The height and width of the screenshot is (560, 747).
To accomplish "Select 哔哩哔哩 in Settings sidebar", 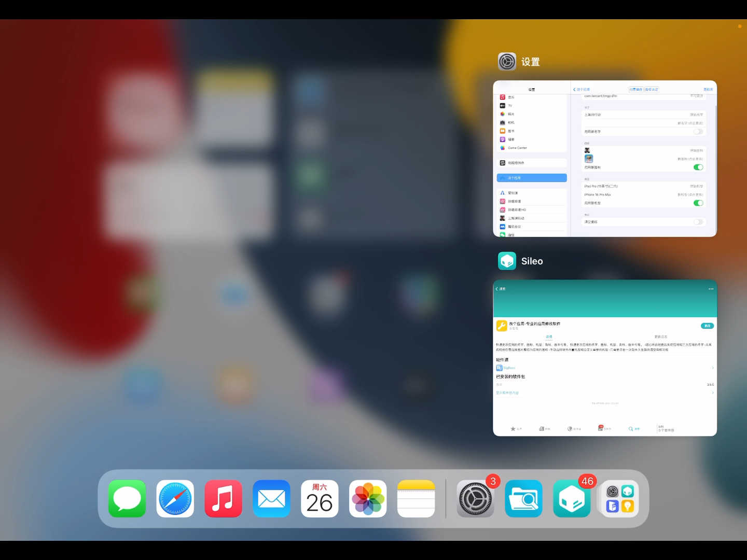I will click(532, 201).
